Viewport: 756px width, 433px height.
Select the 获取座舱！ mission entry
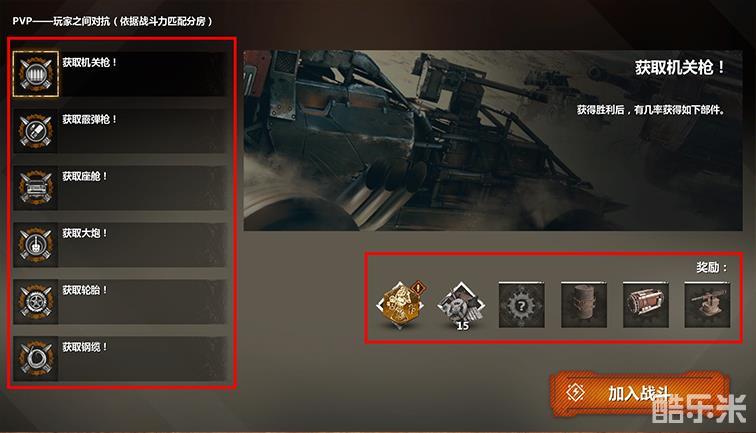pos(120,188)
